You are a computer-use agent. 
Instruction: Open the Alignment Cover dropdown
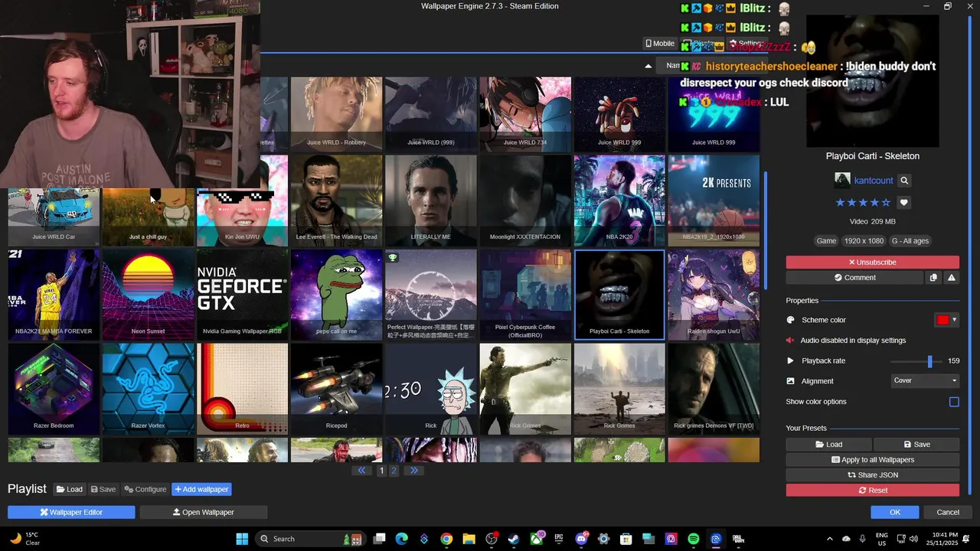pos(925,380)
